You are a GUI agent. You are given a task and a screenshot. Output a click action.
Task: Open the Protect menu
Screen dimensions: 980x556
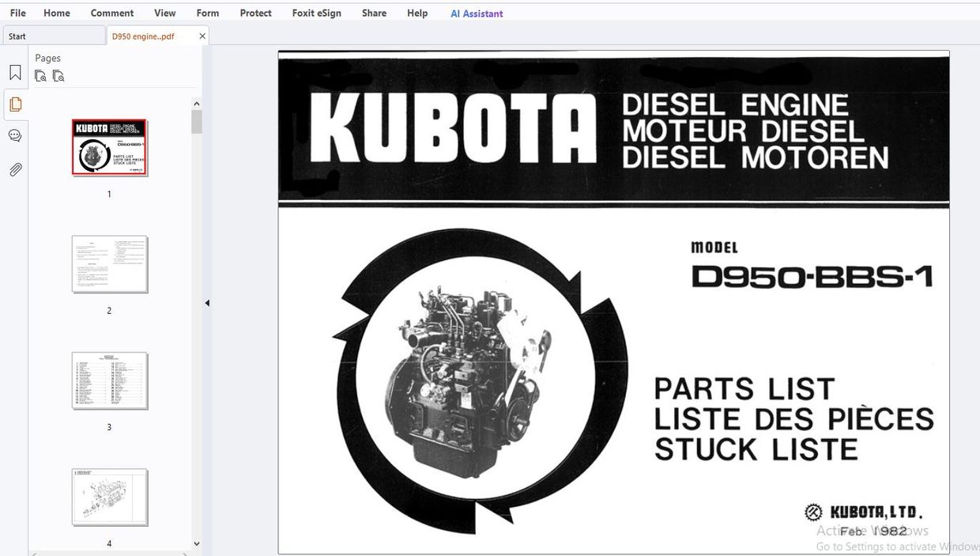(255, 13)
